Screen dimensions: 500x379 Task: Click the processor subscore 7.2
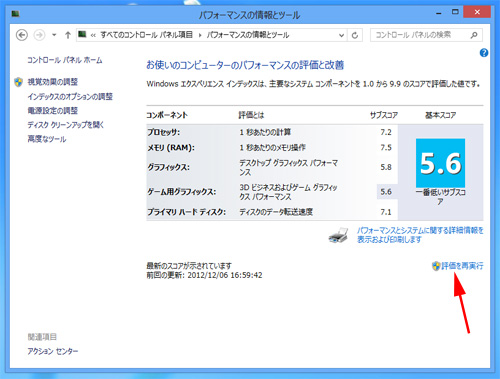point(386,132)
